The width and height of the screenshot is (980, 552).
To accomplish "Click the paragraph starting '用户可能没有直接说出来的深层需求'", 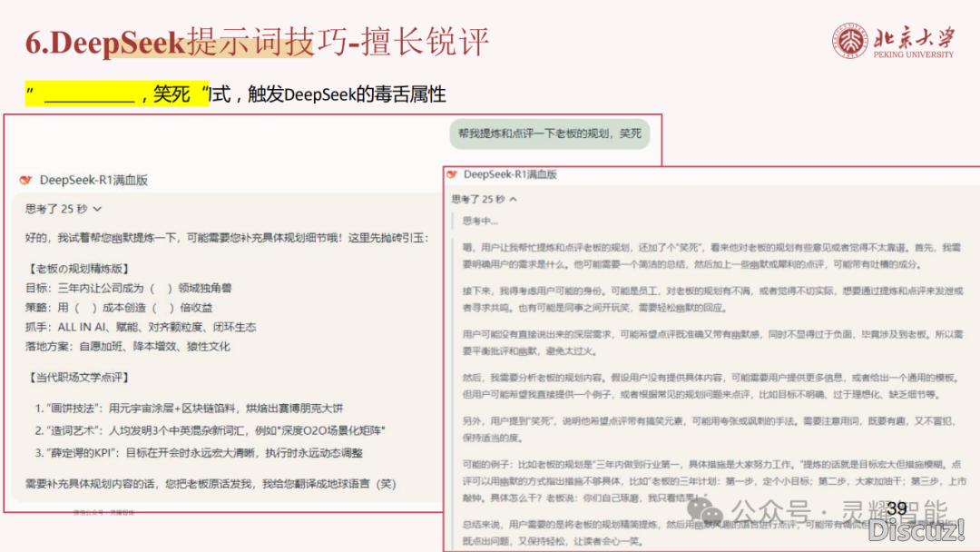I will 712,342.
